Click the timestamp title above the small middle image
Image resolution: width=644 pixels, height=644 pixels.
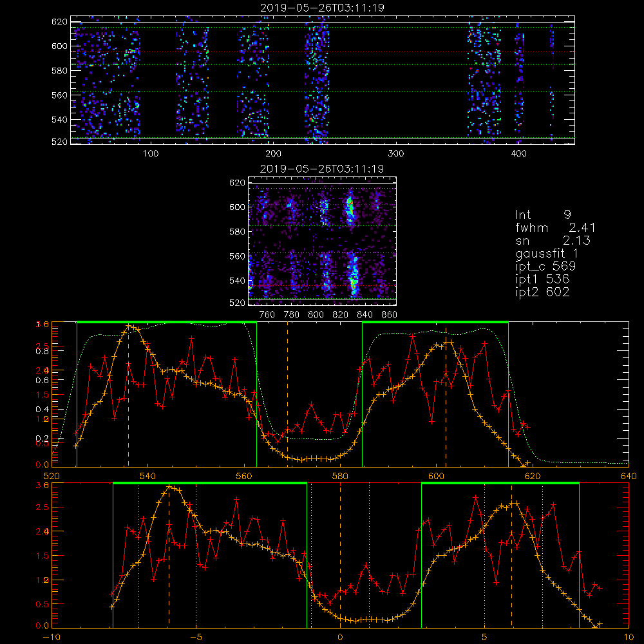pyautogui.click(x=322, y=169)
